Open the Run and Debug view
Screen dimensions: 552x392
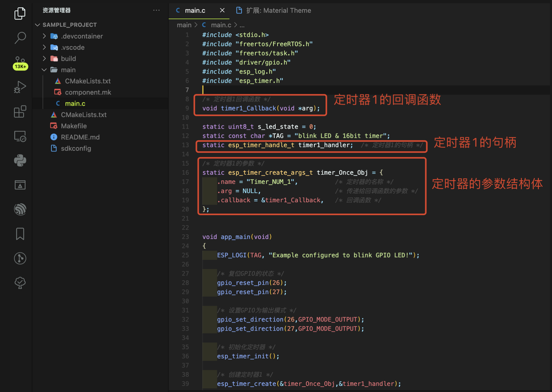(x=20, y=87)
